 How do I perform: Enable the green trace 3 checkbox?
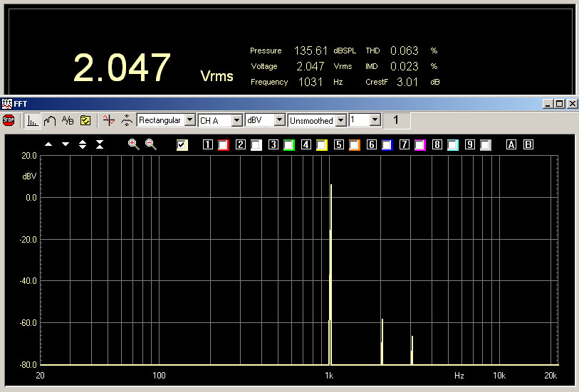(289, 145)
